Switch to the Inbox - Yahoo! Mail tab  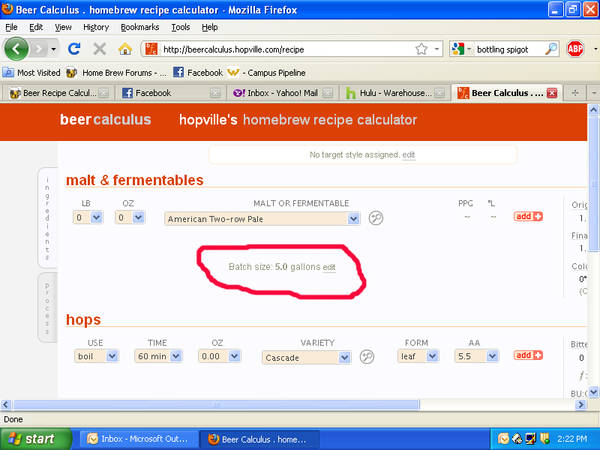282,93
